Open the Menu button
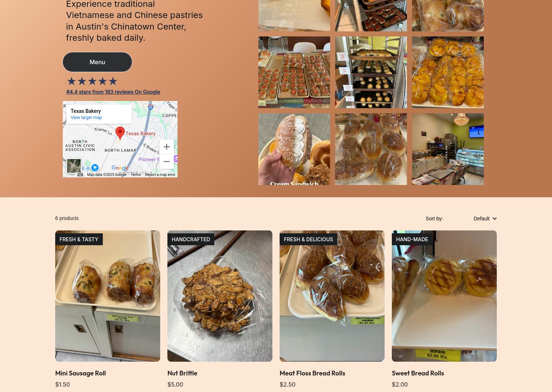Image resolution: width=552 pixels, height=392 pixels. 97,62
